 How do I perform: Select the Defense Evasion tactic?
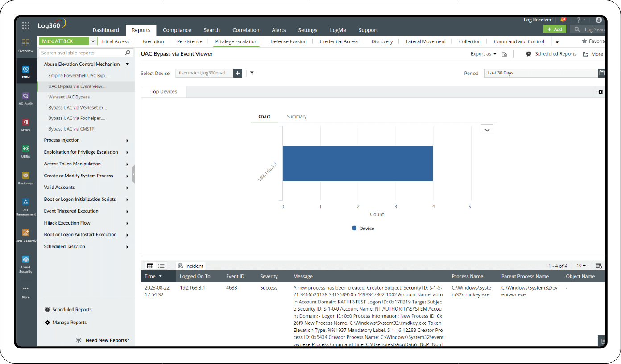[289, 41]
